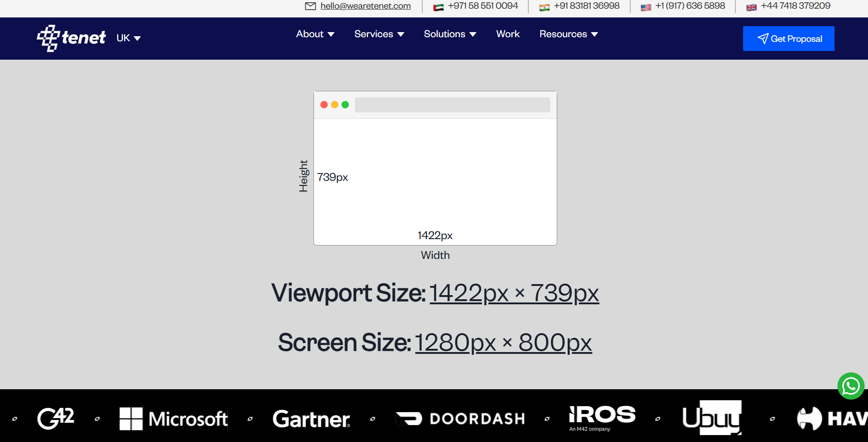This screenshot has height=442, width=868.
Task: Click the Gartner logo
Action: click(x=311, y=419)
